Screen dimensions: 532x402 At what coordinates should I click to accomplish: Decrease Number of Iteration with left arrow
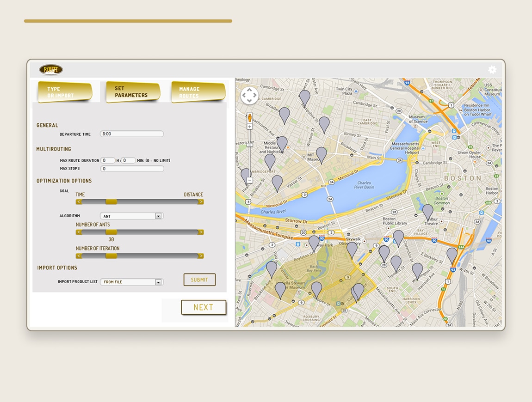[x=79, y=256]
